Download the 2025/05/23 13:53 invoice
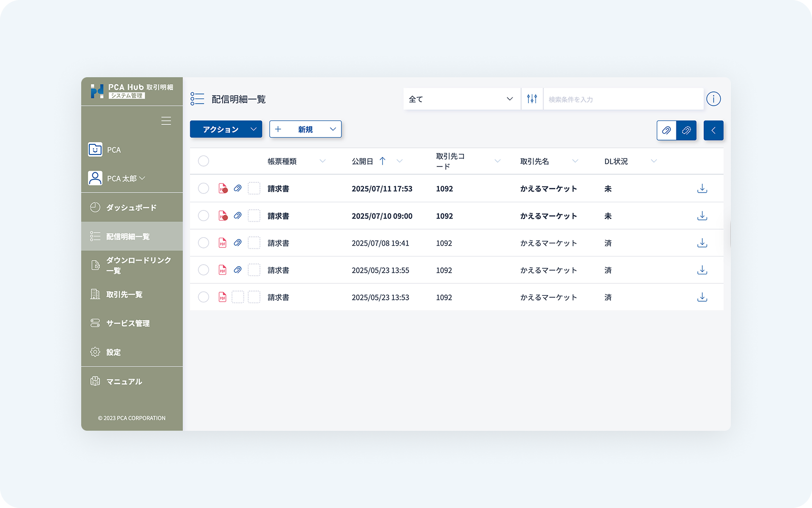This screenshot has height=508, width=812. (x=702, y=297)
